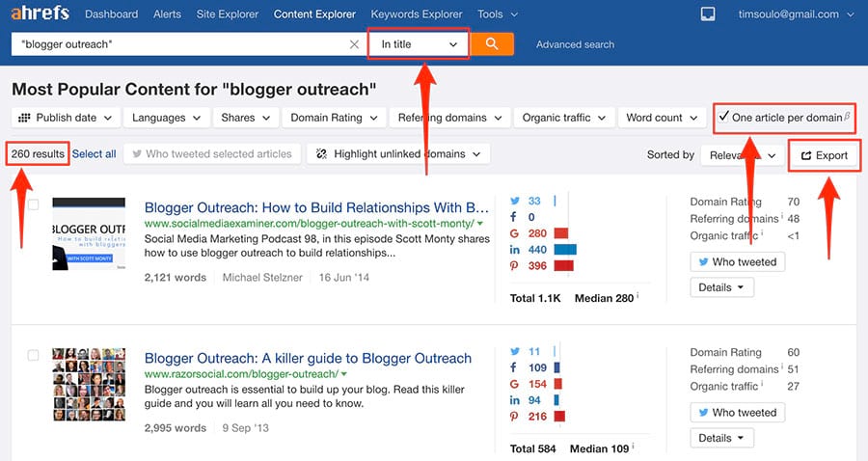Click the unlinked-chain icon on Highlight button

(321, 154)
